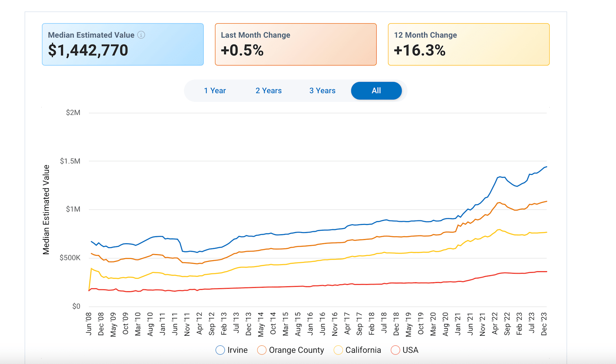Click the USA legend label text
The height and width of the screenshot is (364, 616).
tap(410, 350)
